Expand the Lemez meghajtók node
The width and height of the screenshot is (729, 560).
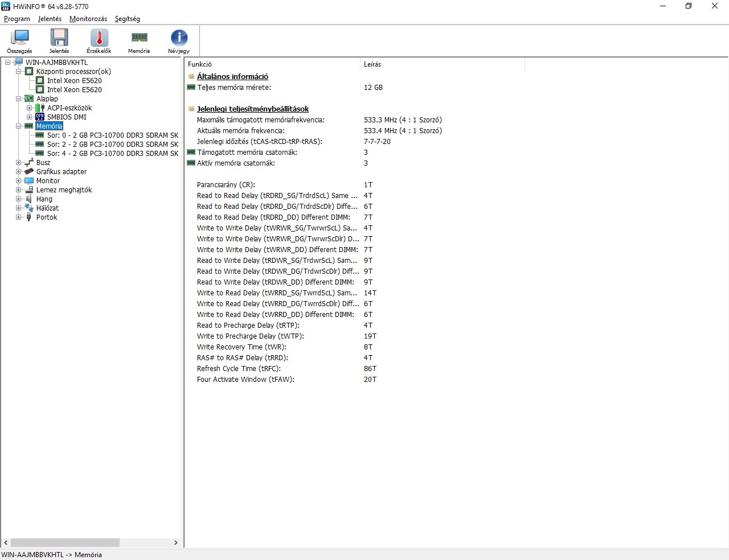pyautogui.click(x=18, y=190)
